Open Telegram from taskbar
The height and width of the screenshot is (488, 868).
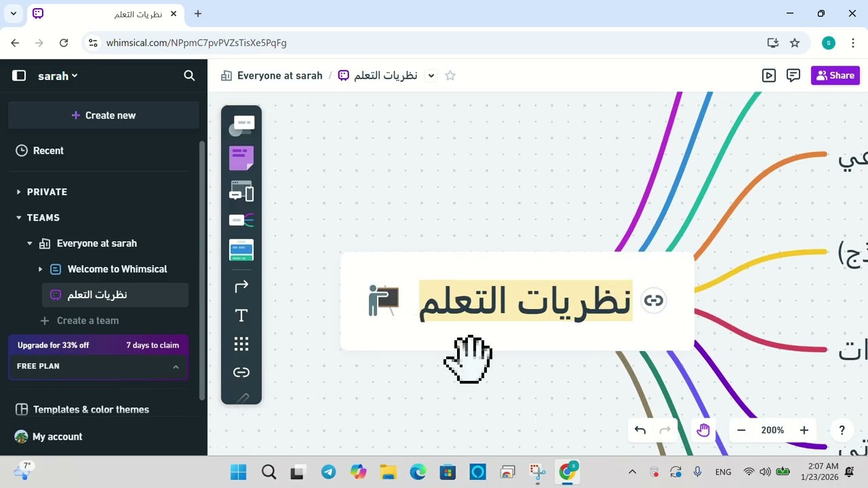(329, 472)
